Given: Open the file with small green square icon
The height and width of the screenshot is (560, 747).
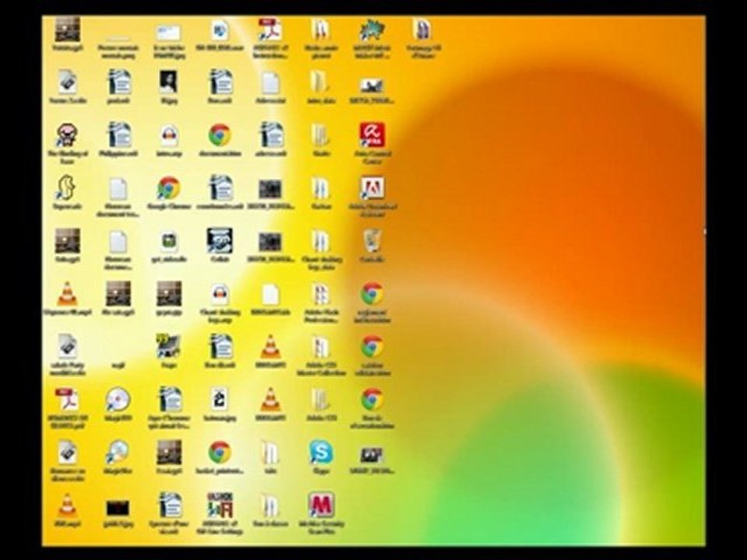Looking at the screenshot, I should pyautogui.click(x=169, y=241).
